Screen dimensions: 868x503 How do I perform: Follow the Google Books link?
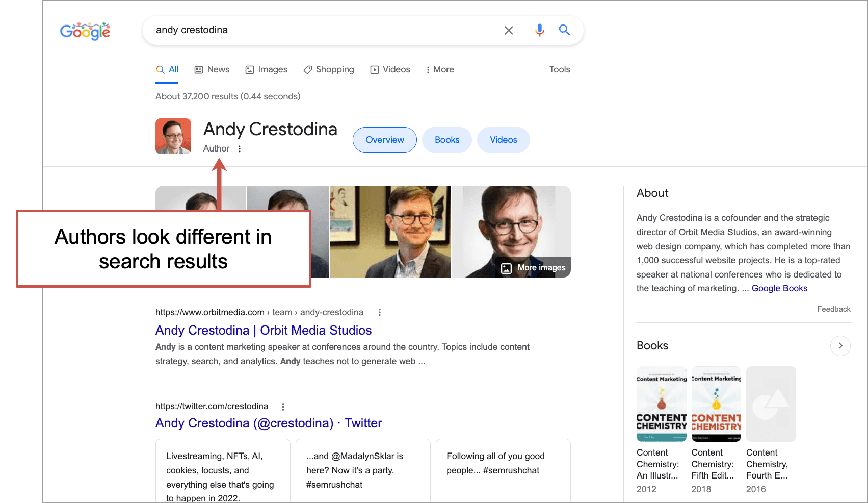(779, 288)
